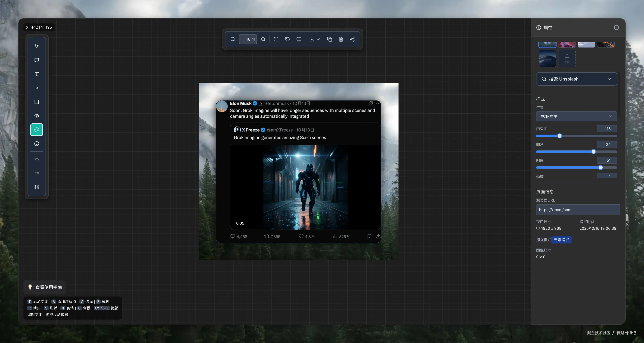Click the 上传 upload background button
This screenshot has height=343, width=644.
(x=567, y=58)
